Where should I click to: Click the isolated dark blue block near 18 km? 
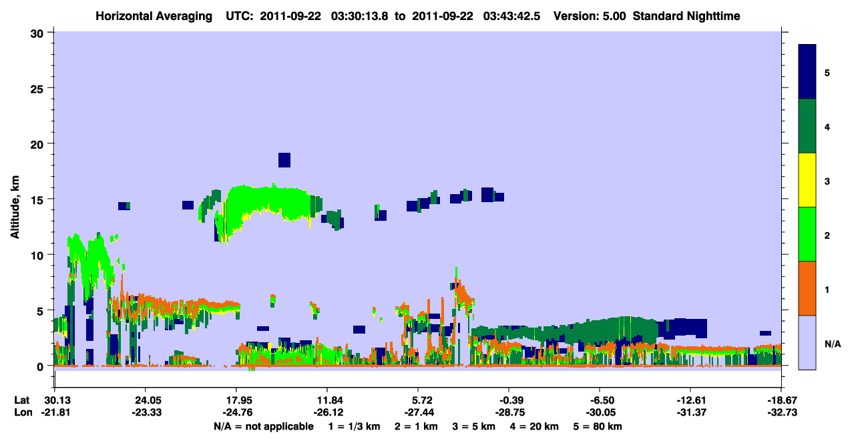pos(284,160)
